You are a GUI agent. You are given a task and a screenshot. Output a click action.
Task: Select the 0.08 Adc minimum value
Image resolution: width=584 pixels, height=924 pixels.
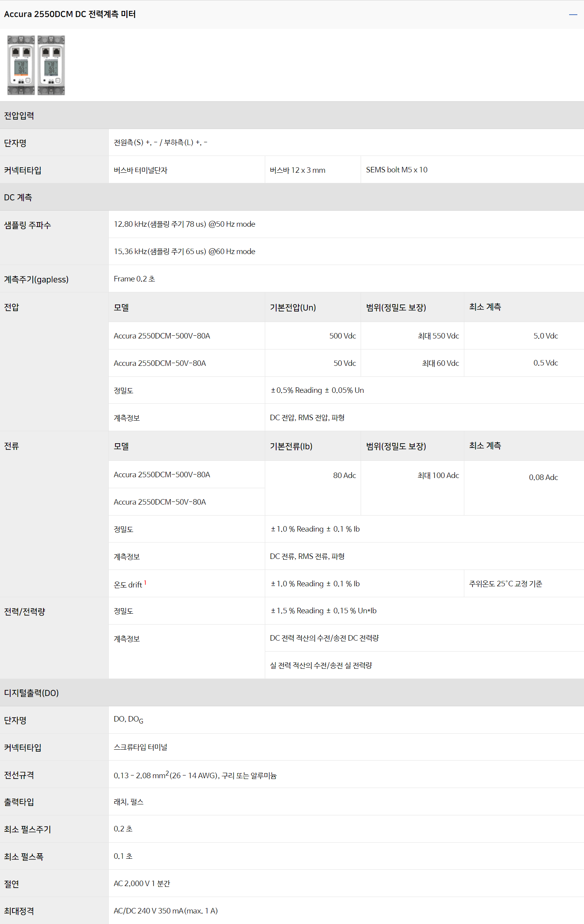(x=543, y=477)
